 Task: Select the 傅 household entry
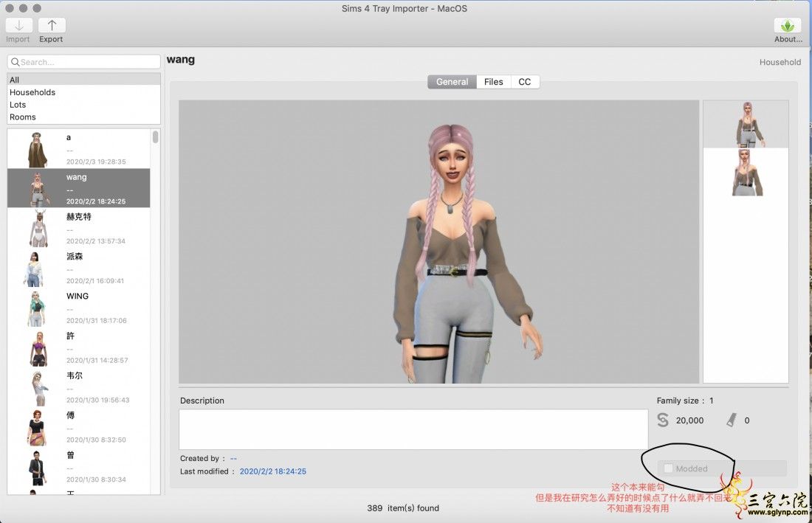pyautogui.click(x=79, y=427)
